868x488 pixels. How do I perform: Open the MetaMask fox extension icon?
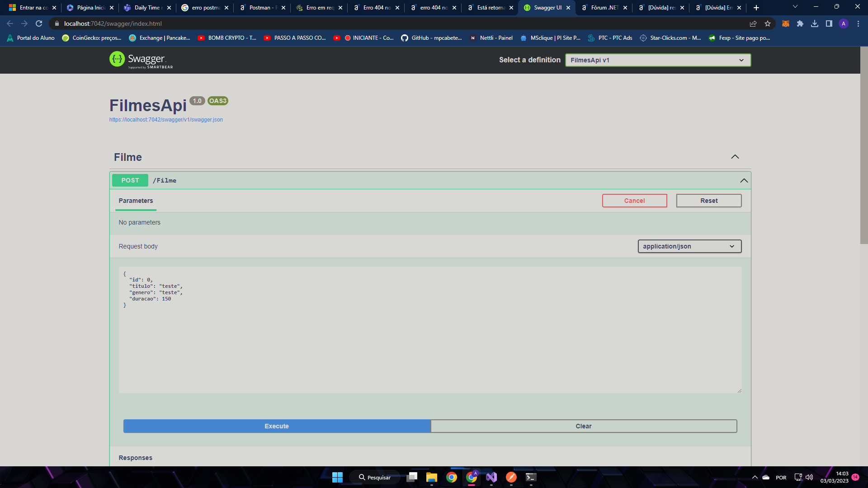tap(786, 23)
